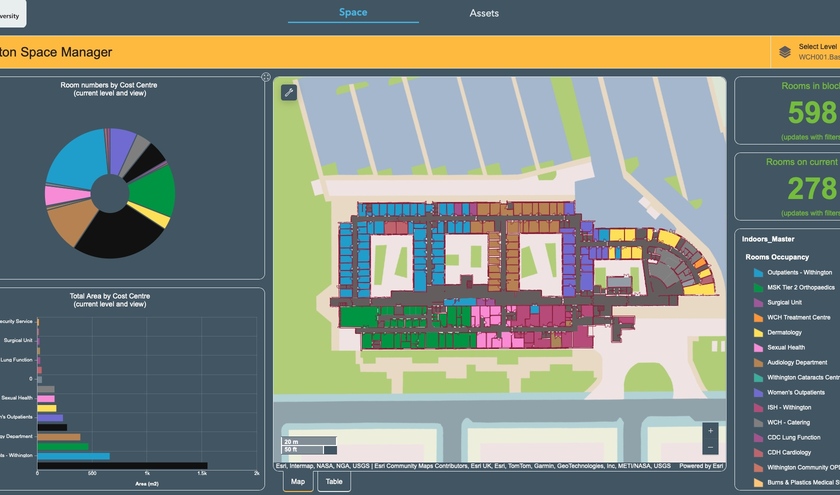Open the Select Level dropdown

click(817, 51)
